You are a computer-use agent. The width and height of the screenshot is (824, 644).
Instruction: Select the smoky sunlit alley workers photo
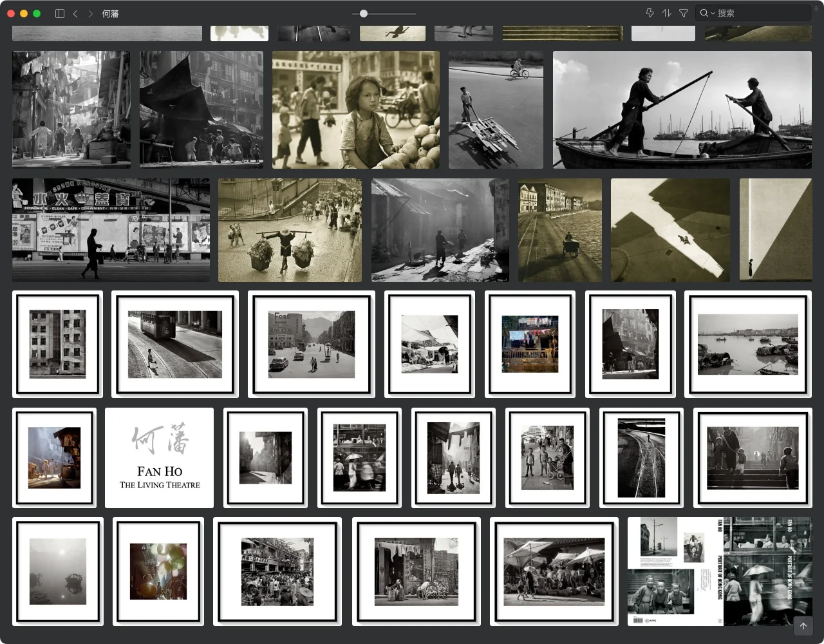click(440, 230)
